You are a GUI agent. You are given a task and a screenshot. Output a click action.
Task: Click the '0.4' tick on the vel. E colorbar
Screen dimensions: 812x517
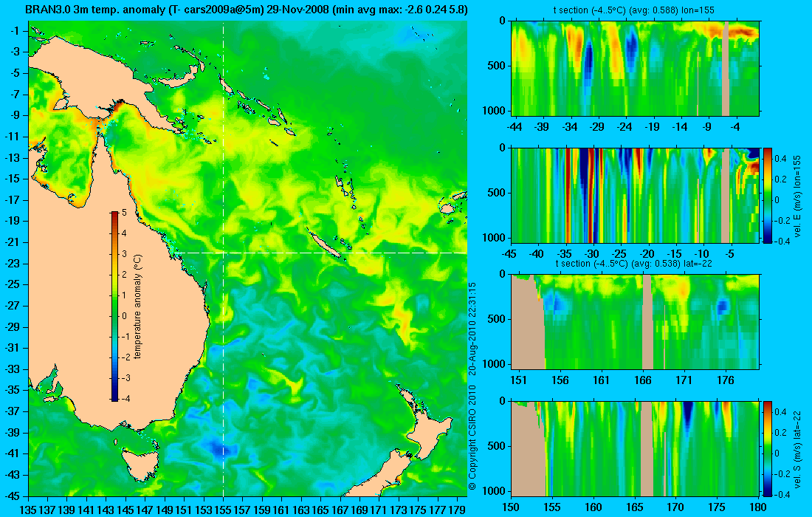click(x=780, y=159)
